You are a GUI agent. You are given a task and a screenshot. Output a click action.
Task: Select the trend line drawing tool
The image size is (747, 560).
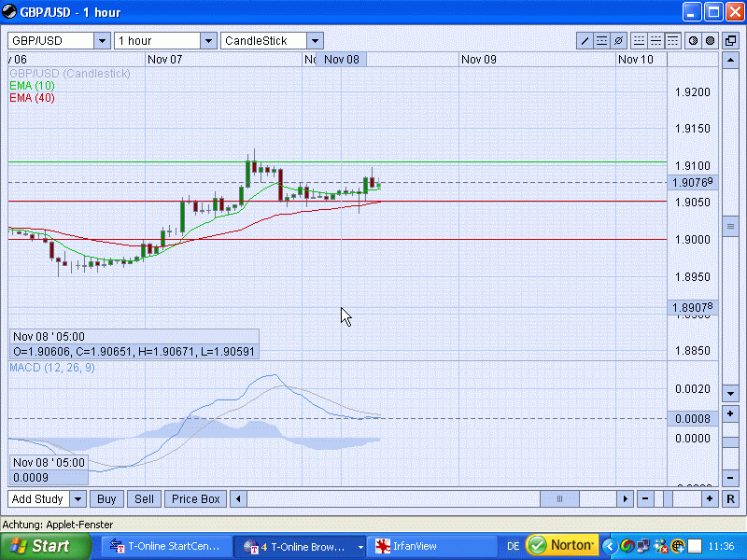[x=585, y=41]
